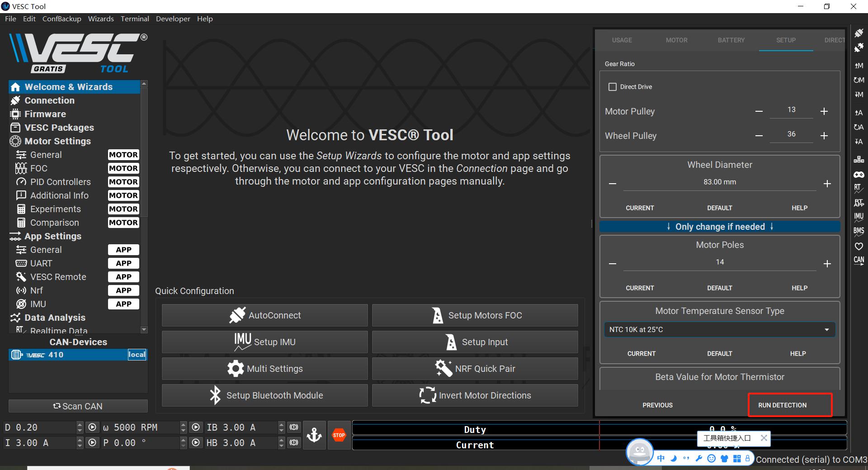
Task: Click the play icon next to D 0.20
Action: click(92, 427)
